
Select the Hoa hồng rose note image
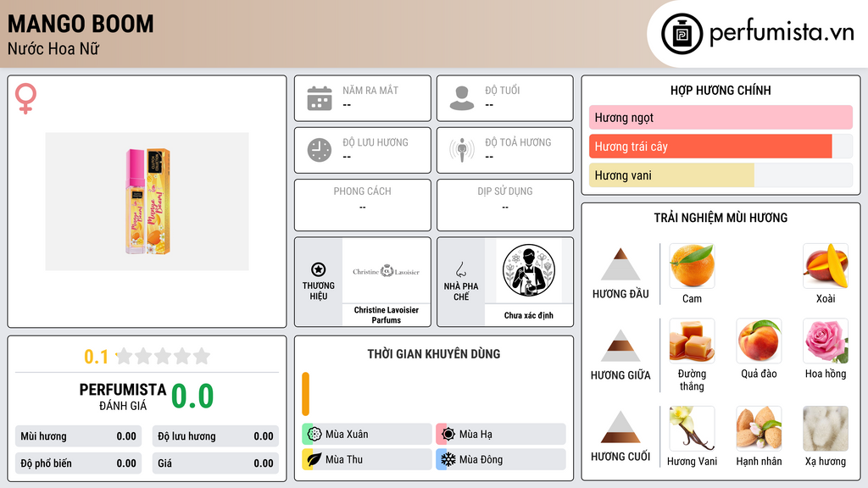click(x=826, y=341)
